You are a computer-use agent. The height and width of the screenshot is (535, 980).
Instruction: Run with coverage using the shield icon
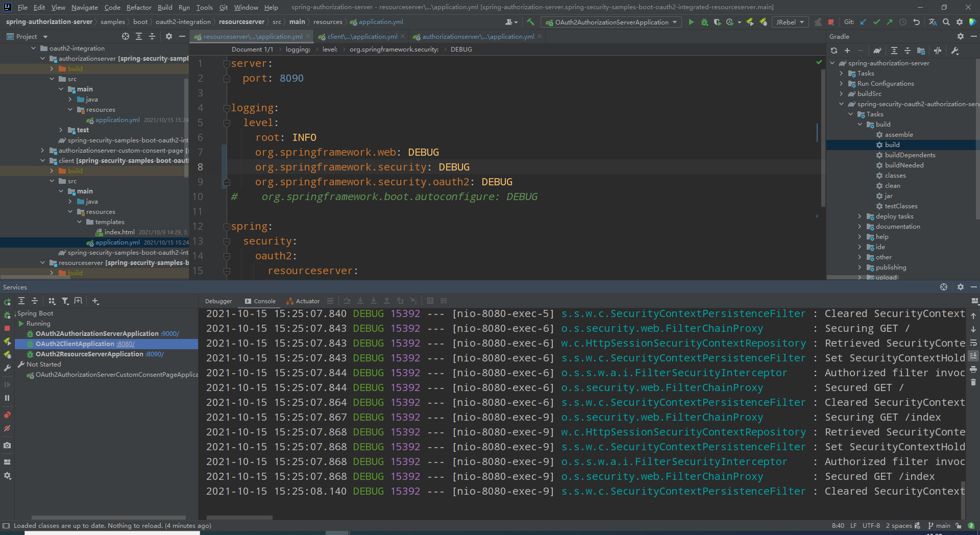717,22
